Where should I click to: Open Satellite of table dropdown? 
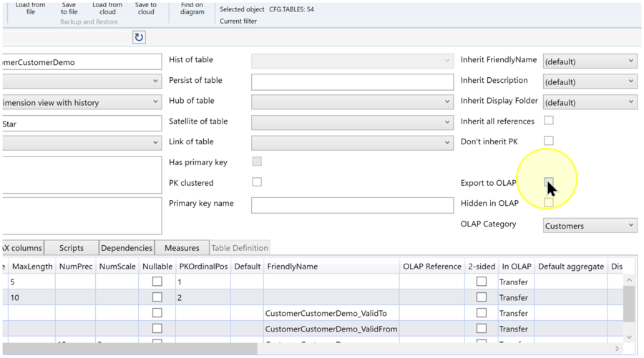(352, 122)
